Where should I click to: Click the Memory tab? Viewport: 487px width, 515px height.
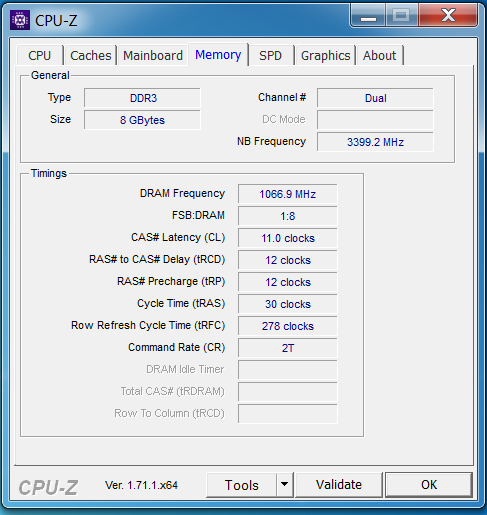218,55
